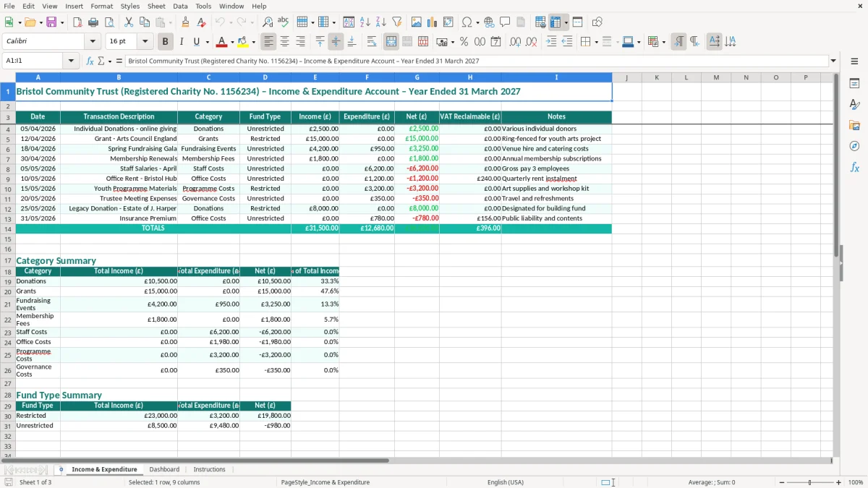868x488 pixels.
Task: Open the underline style dropdown arrow
Action: pos(207,42)
